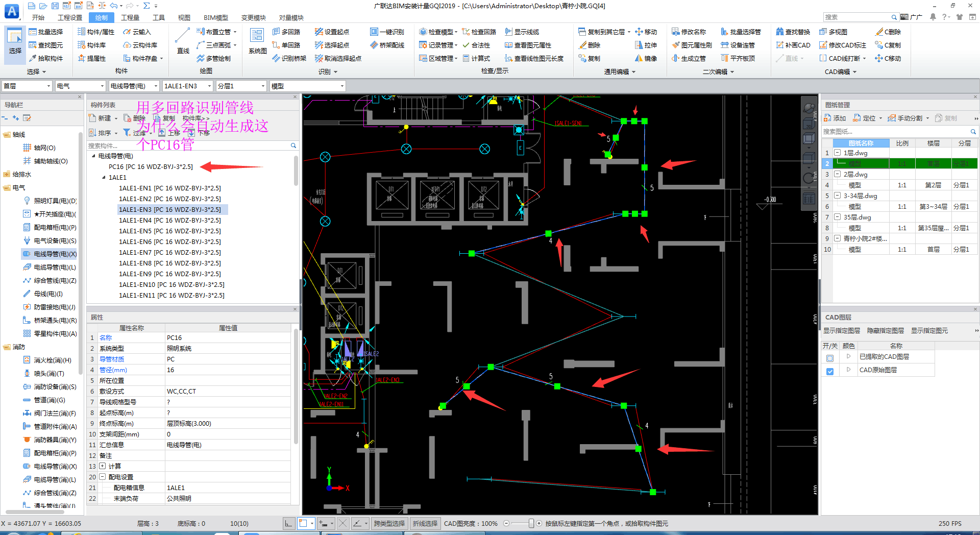Collapse the 配电设置 property group
The height and width of the screenshot is (535, 980).
click(103, 477)
